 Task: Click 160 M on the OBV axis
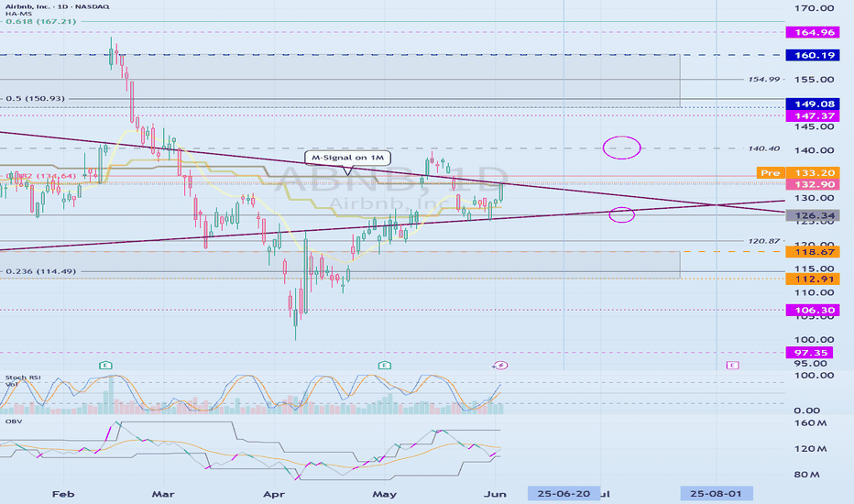point(810,423)
